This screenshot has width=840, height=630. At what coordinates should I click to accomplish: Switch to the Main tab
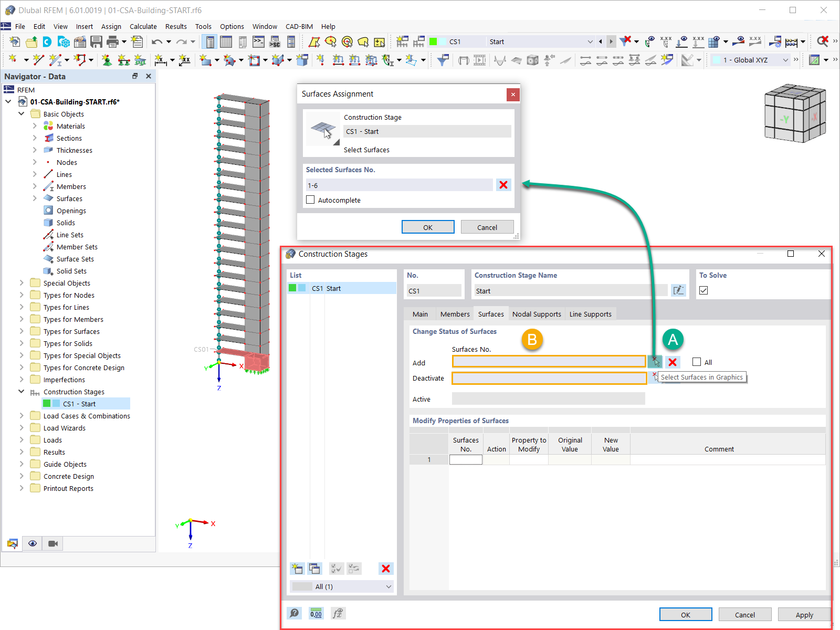420,314
